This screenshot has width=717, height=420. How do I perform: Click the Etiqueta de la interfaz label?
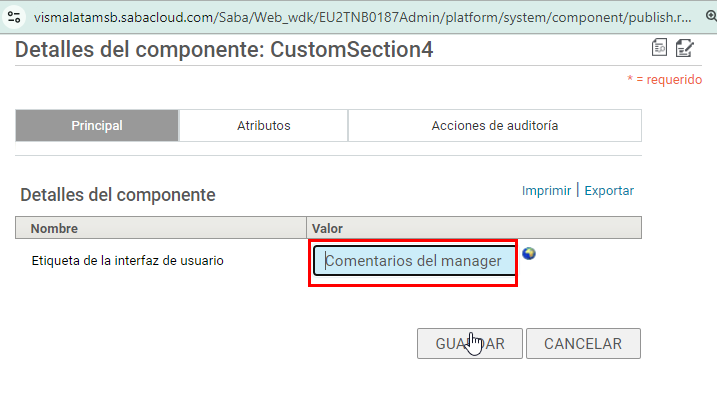[x=127, y=261]
